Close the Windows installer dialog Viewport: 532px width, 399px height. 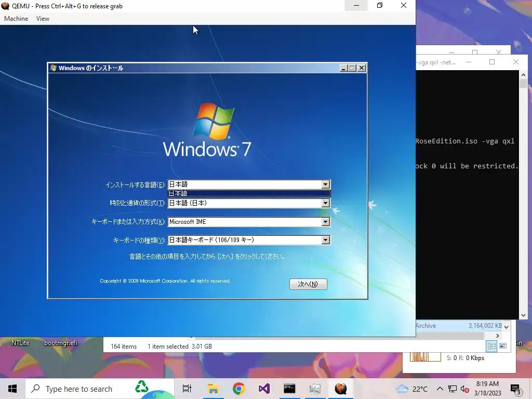click(x=362, y=68)
